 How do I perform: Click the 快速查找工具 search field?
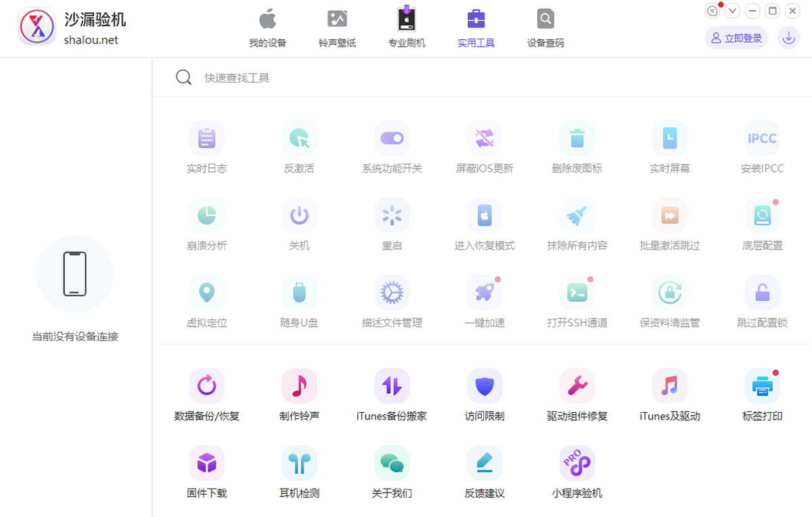(406, 78)
